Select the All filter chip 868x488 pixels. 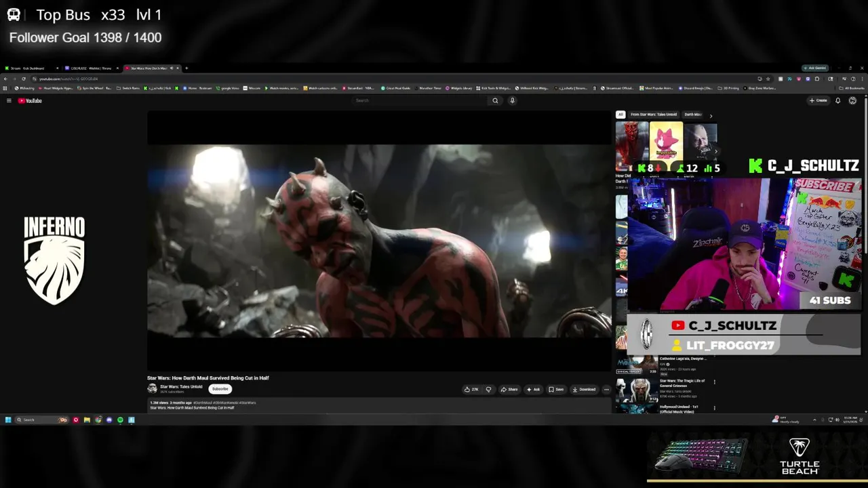[x=620, y=115]
